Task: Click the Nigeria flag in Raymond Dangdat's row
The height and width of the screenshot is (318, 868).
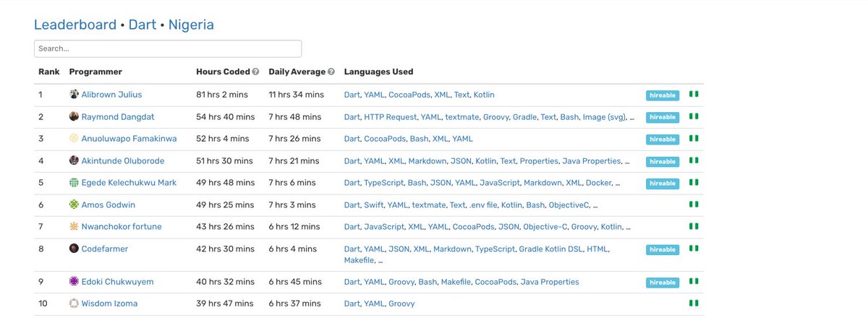Action: coord(694,116)
